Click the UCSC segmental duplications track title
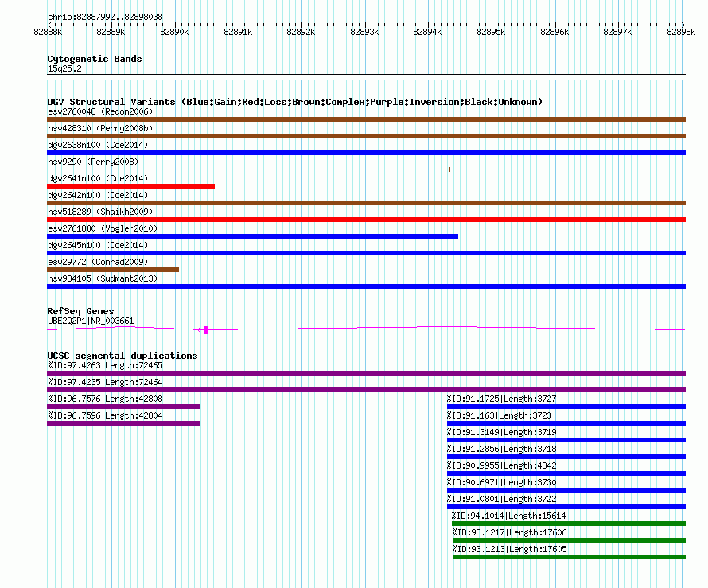This screenshot has width=708, height=588. tap(123, 356)
